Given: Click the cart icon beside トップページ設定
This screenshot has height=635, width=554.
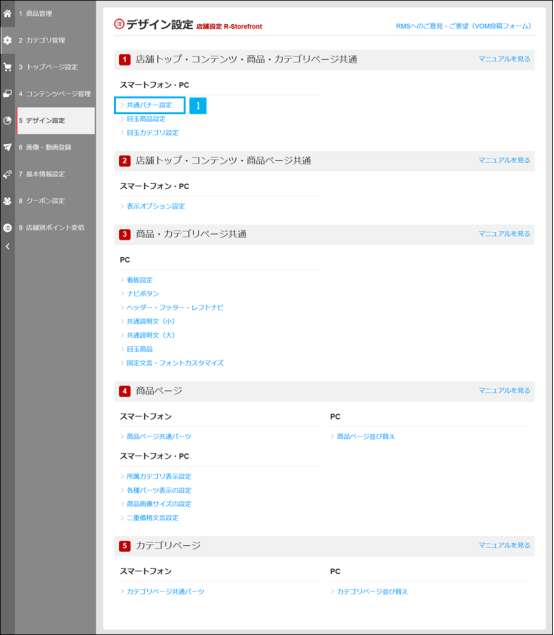Looking at the screenshot, I should [x=7, y=67].
